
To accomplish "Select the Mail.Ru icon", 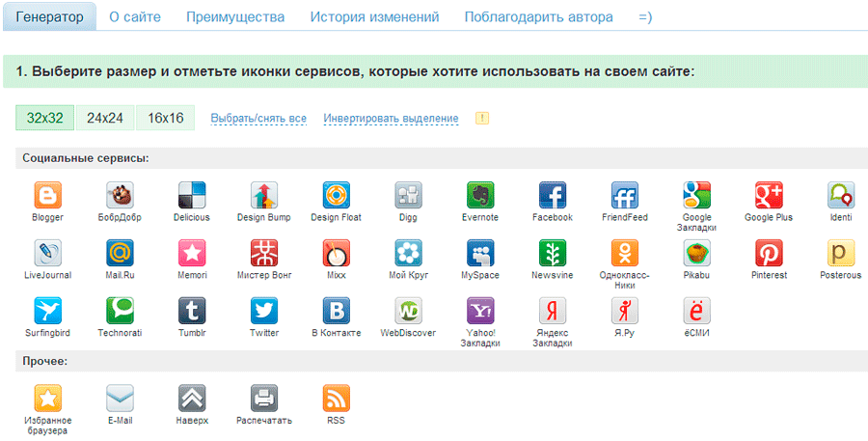I will [x=121, y=253].
